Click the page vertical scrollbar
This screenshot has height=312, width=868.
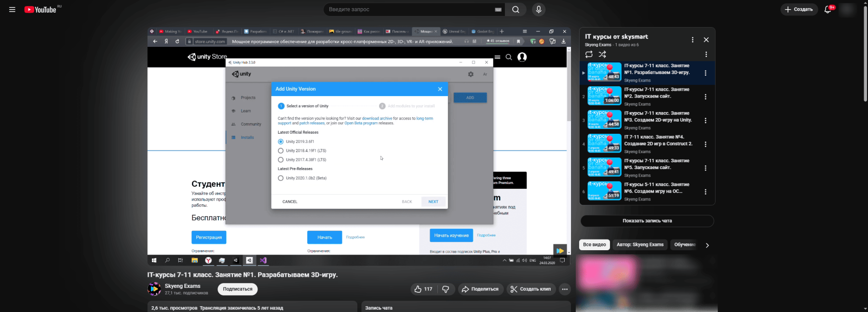(865, 145)
